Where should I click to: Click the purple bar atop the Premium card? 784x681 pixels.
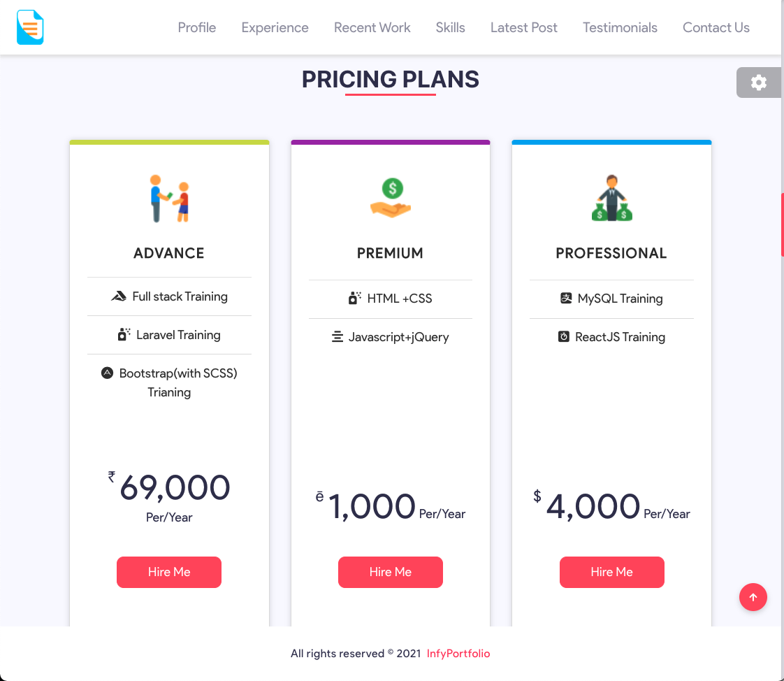click(390, 141)
